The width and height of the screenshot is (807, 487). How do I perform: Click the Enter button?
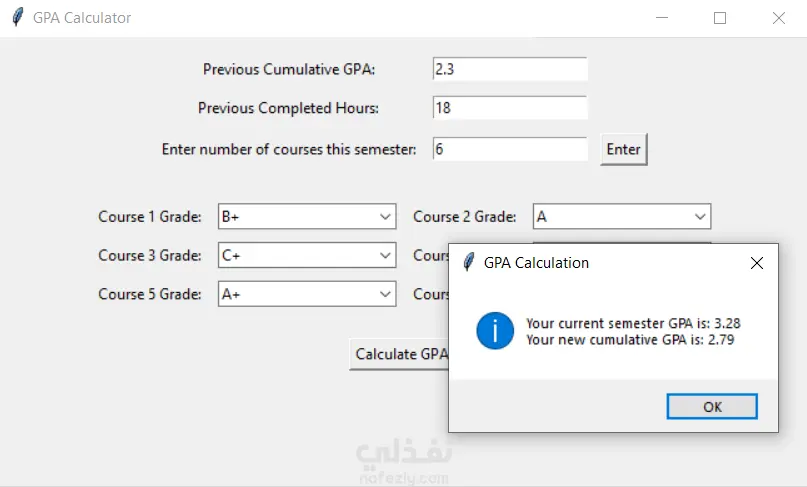click(x=624, y=149)
